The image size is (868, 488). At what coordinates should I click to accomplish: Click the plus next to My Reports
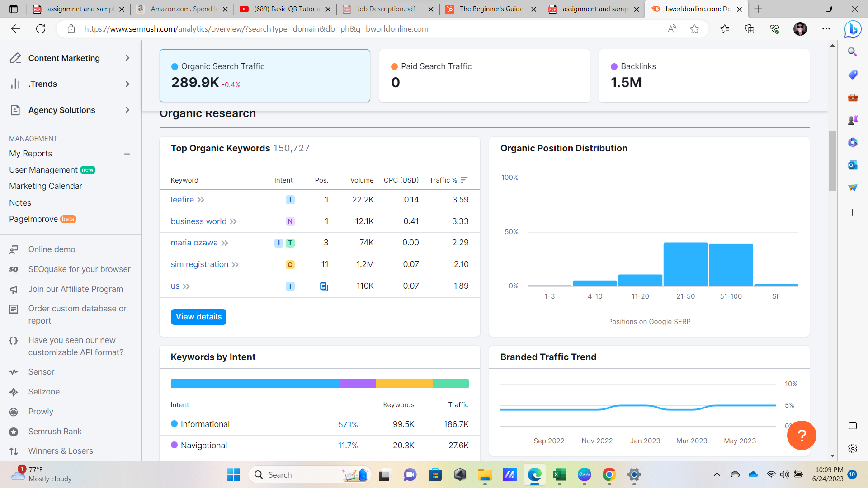[x=127, y=154]
